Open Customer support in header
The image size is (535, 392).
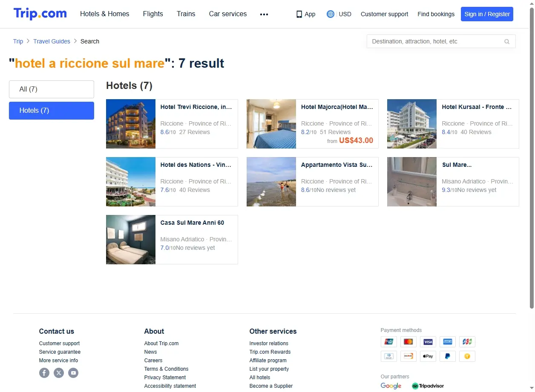point(384,14)
